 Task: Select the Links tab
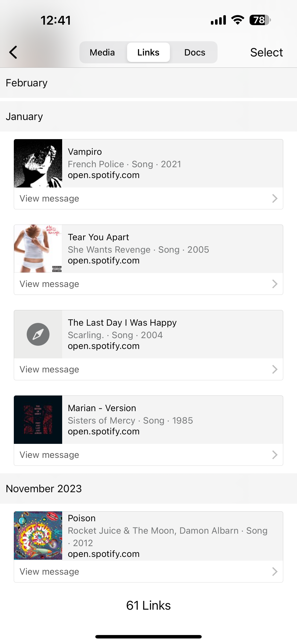coord(148,52)
